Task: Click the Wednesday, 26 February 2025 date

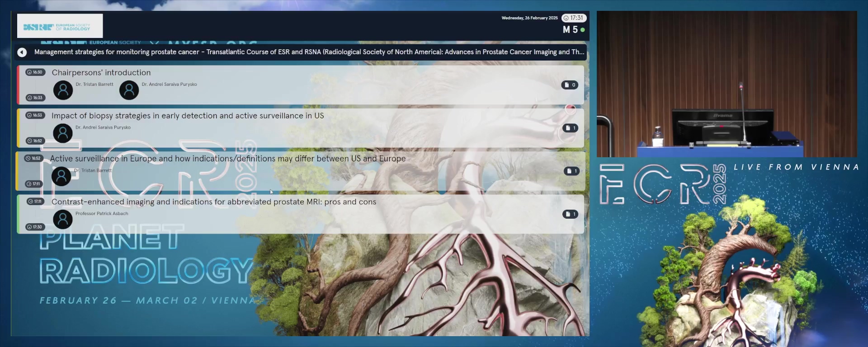Action: [x=529, y=18]
